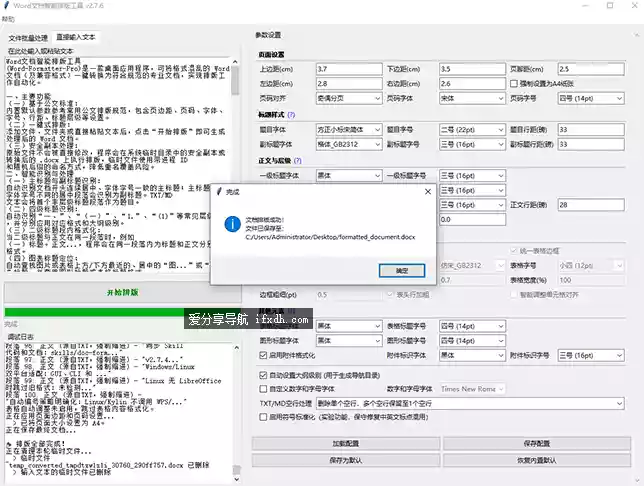Click the 右边距(cm) field showing 2.6

472,83
